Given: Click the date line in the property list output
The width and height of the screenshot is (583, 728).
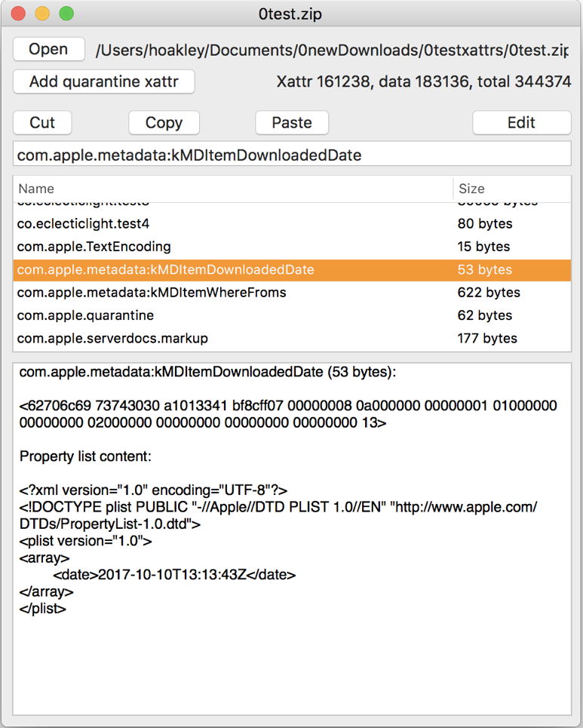Looking at the screenshot, I should click(174, 575).
